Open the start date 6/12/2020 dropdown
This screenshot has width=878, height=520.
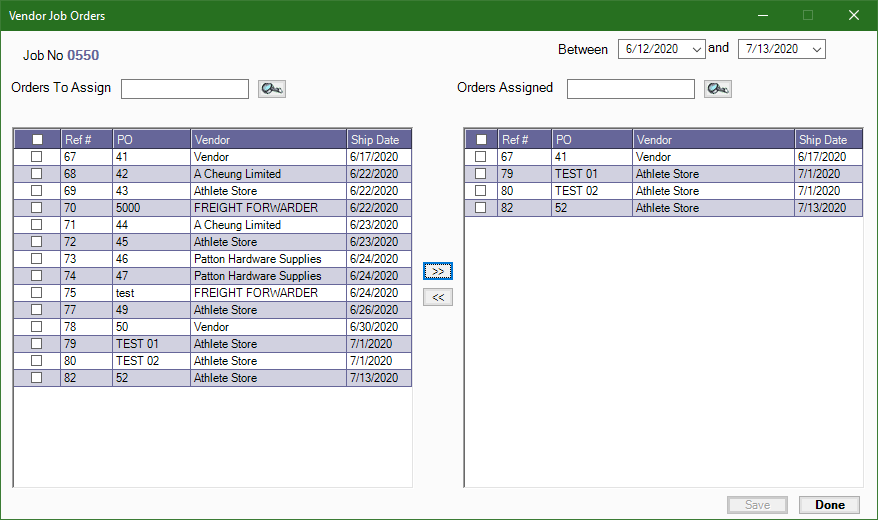697,49
